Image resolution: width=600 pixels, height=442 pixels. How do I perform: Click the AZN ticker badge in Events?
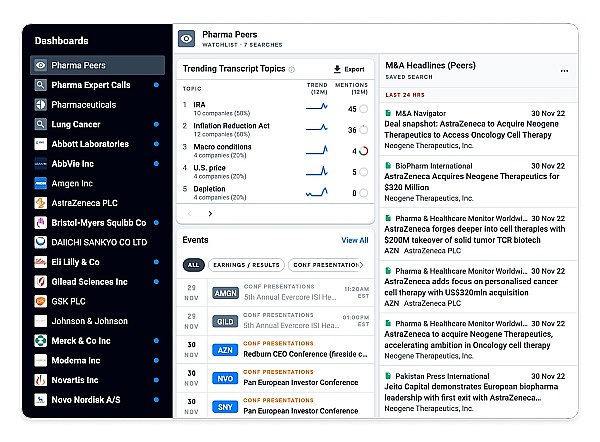tap(224, 349)
